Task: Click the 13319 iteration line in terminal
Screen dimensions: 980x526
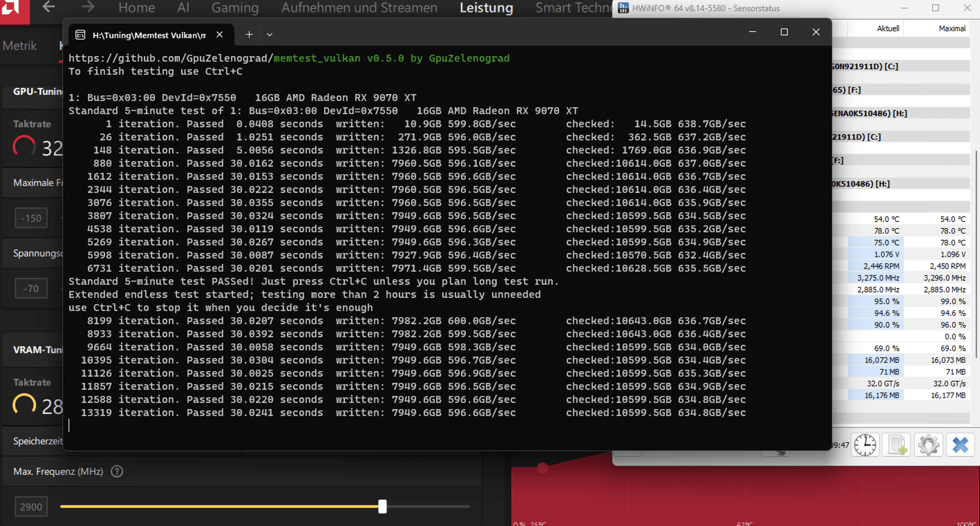Action: [x=413, y=413]
